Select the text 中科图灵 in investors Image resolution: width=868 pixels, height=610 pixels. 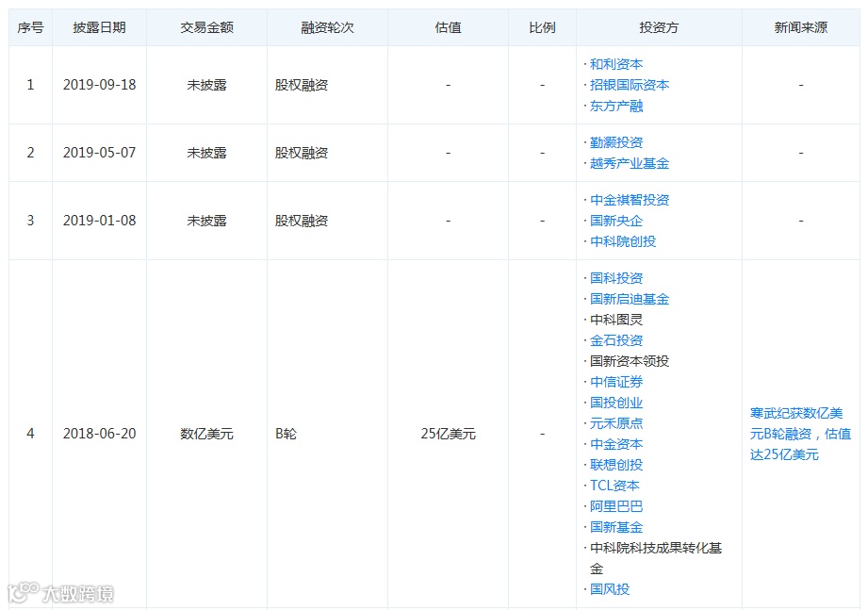(616, 320)
